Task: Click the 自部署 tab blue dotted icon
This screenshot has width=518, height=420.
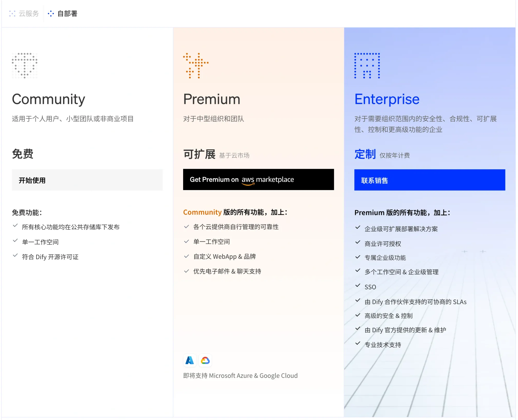Action: click(x=51, y=13)
